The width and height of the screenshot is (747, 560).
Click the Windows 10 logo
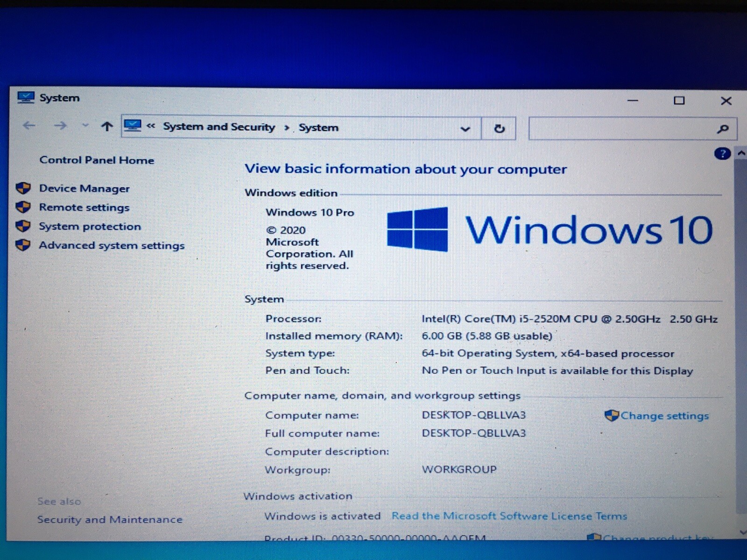coord(550,230)
